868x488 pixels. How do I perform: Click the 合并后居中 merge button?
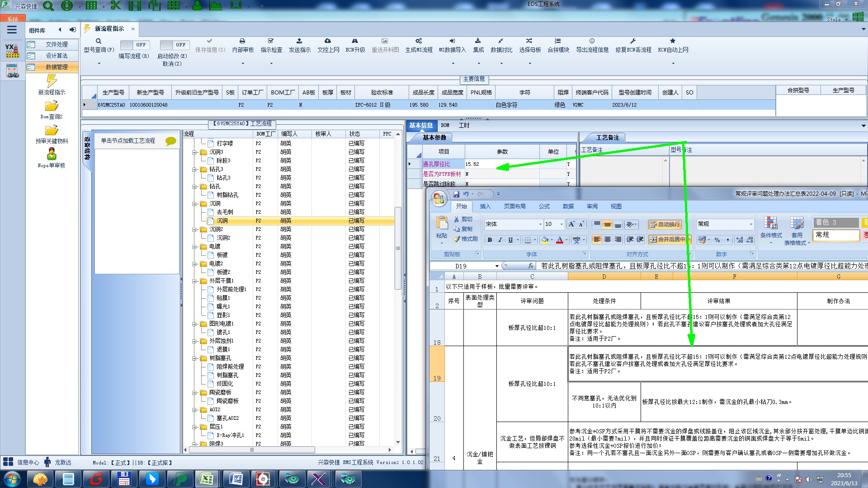click(x=667, y=239)
